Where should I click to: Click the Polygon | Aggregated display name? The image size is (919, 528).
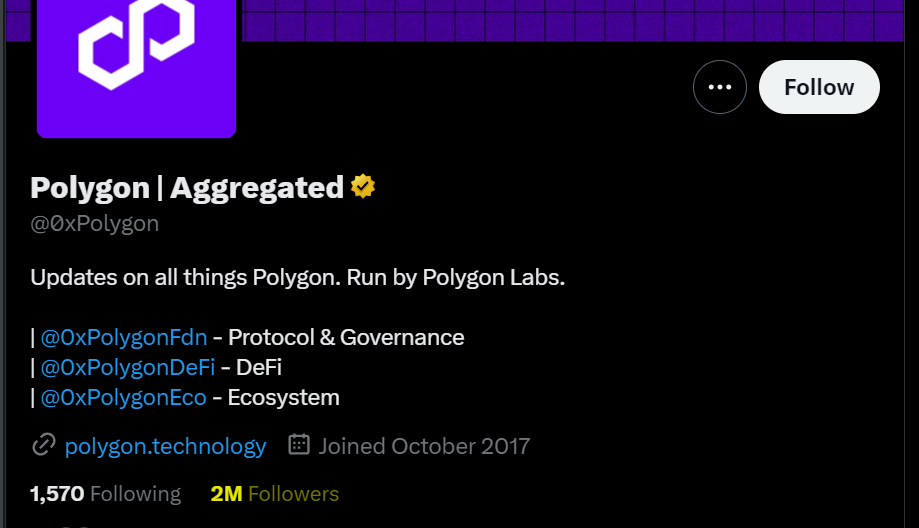pyautogui.click(x=187, y=187)
